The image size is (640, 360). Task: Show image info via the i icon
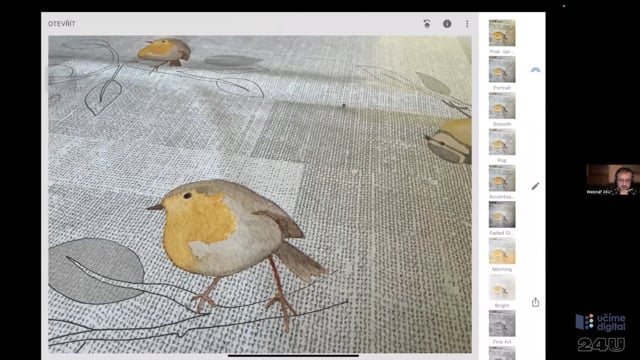[447, 24]
